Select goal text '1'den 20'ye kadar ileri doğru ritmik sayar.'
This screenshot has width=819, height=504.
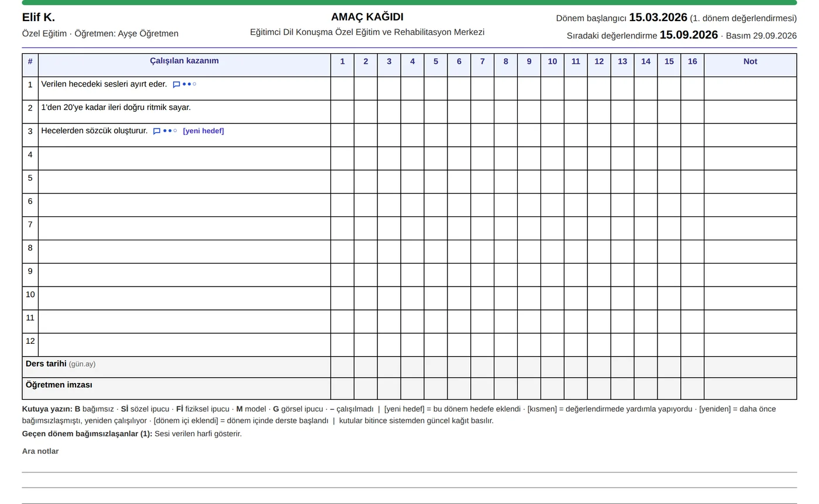point(116,108)
